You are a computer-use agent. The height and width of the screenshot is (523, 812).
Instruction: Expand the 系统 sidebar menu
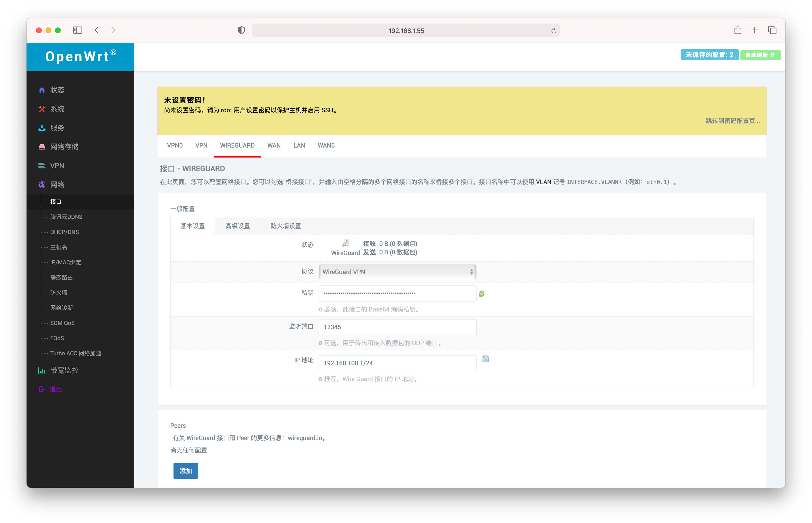coord(57,109)
